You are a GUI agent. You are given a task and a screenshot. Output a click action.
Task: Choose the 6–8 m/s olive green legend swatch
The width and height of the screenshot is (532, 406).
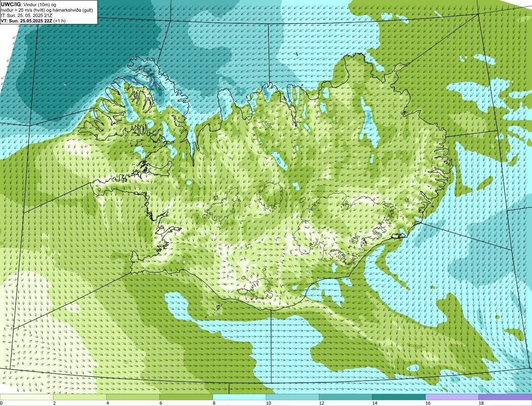click(x=186, y=397)
